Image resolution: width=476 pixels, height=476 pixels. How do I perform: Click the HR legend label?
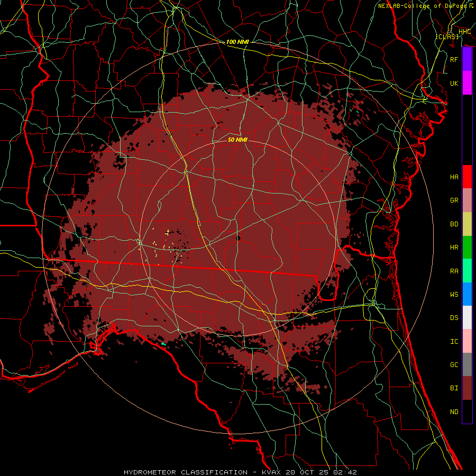point(454,248)
